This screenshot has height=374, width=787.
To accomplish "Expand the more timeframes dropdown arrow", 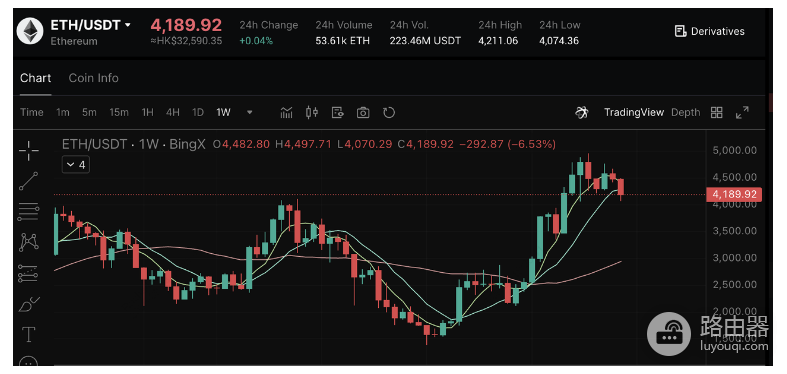I will (249, 112).
